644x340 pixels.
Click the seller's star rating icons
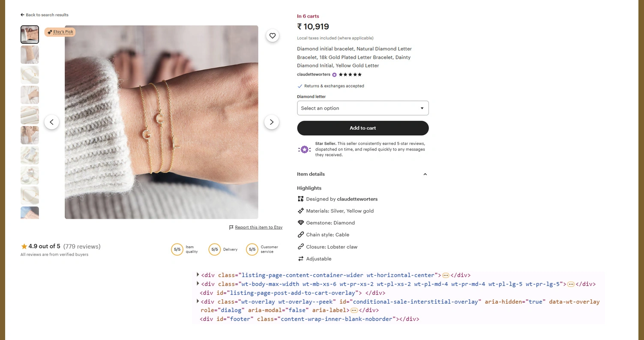[x=350, y=75]
